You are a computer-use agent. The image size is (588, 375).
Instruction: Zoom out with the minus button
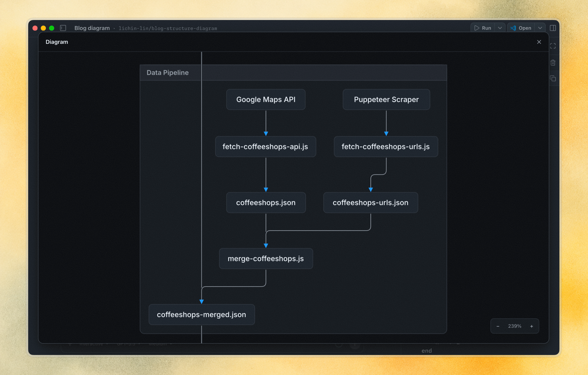pyautogui.click(x=498, y=326)
